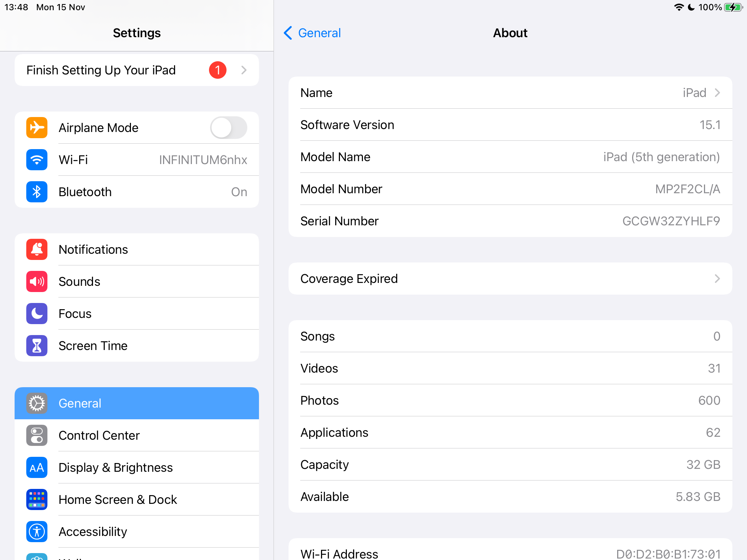Tap the Sounds speaker icon
Screen dimensions: 747x560
[37, 281]
